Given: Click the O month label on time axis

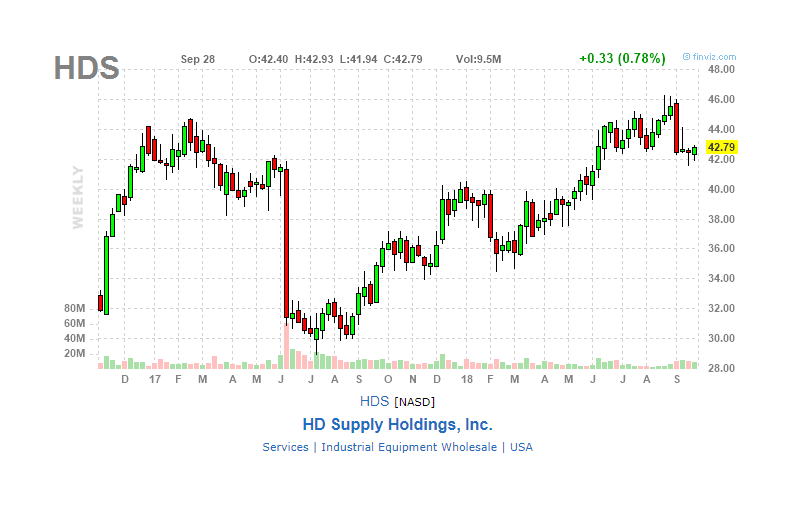Looking at the screenshot, I should point(388,380).
